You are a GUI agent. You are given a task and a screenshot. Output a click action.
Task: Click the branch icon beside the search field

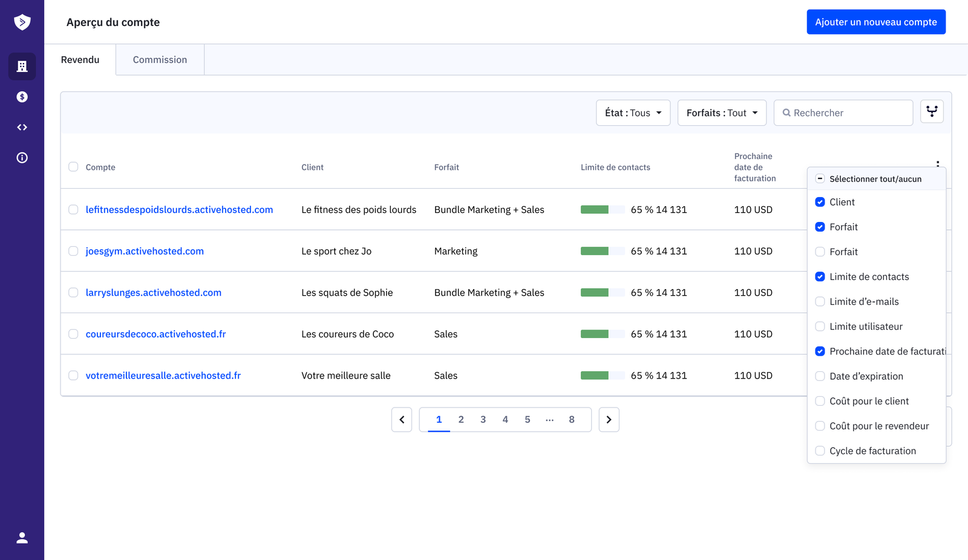tap(932, 112)
